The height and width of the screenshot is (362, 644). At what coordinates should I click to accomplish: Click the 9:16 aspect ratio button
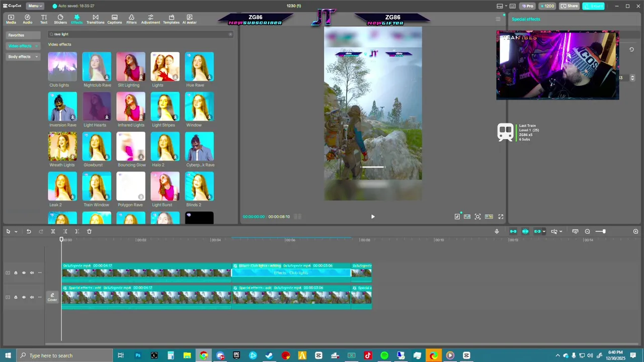pos(489,217)
